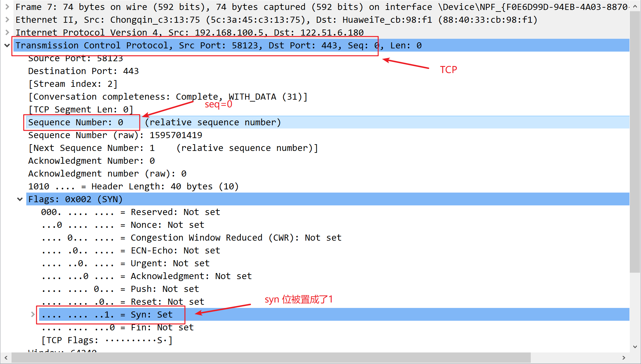Click the vertical scrollbar up arrow
The image size is (641, 364).
(635, 6)
